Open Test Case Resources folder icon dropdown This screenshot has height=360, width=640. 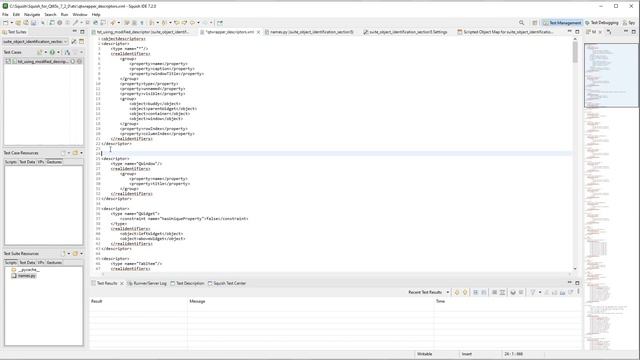[x=81, y=153]
